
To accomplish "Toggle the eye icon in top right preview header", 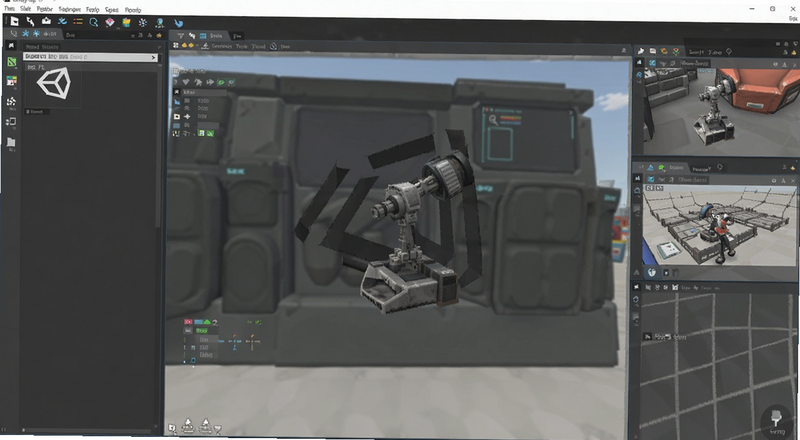I will pyautogui.click(x=775, y=64).
